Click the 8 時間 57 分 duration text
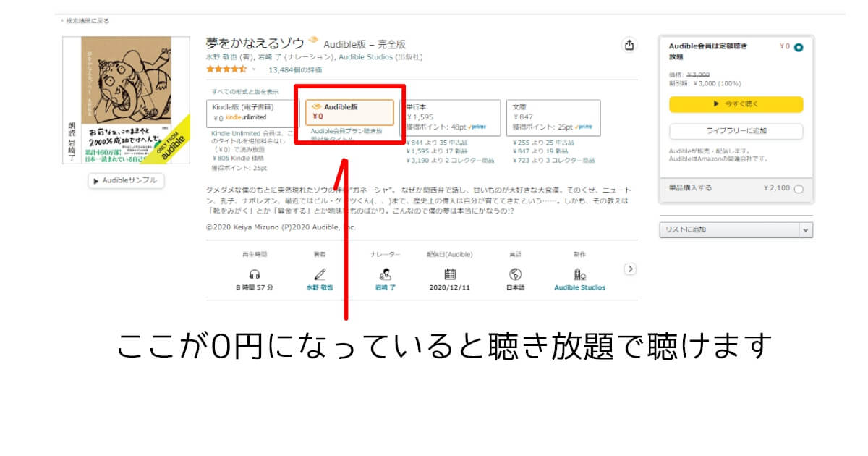 255,287
